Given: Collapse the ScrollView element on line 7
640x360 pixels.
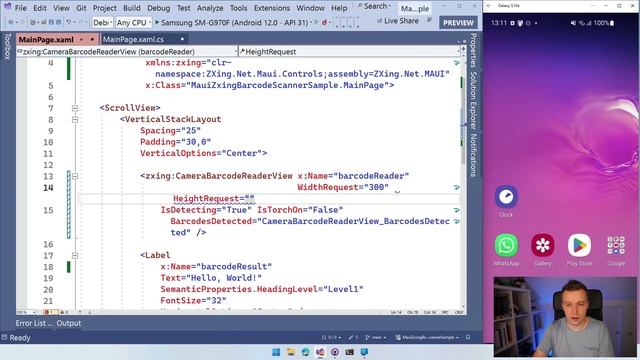Looking at the screenshot, I should click(75, 108).
